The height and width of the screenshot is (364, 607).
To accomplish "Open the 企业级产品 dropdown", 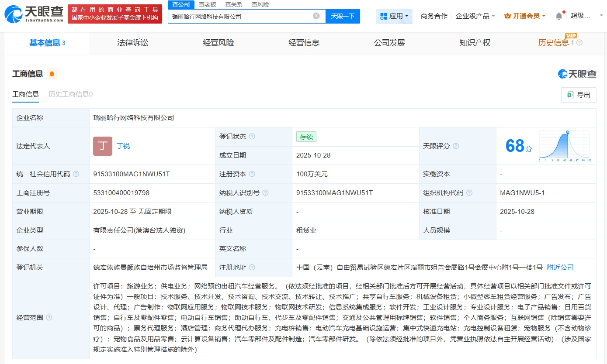I will pos(475,15).
